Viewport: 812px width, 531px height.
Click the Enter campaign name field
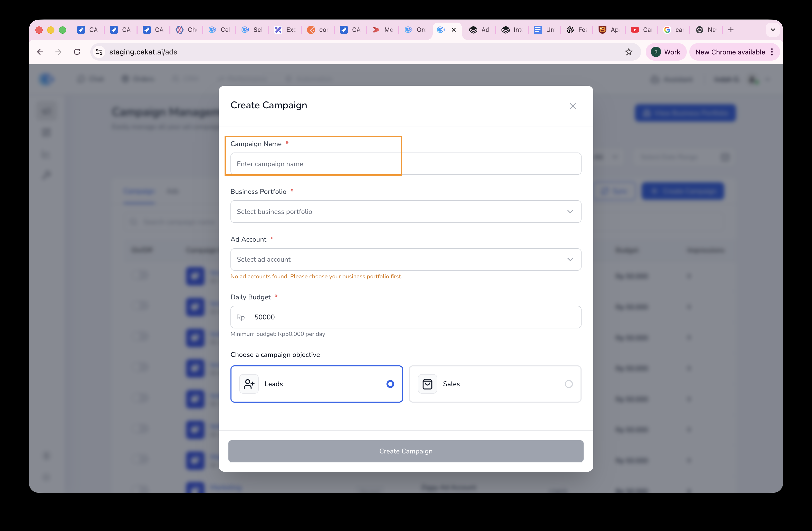[405, 164]
